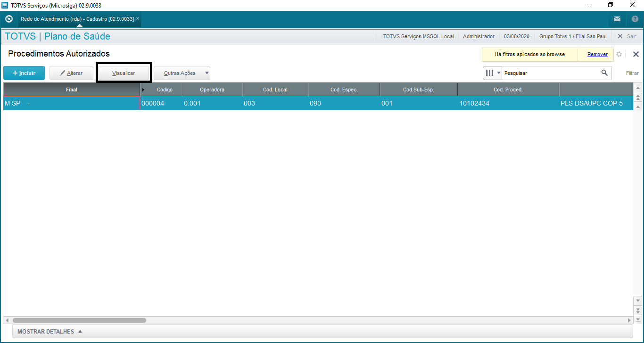Viewport: 644px width, 343px height.
Task: Click the Visualizar button
Action: [124, 73]
